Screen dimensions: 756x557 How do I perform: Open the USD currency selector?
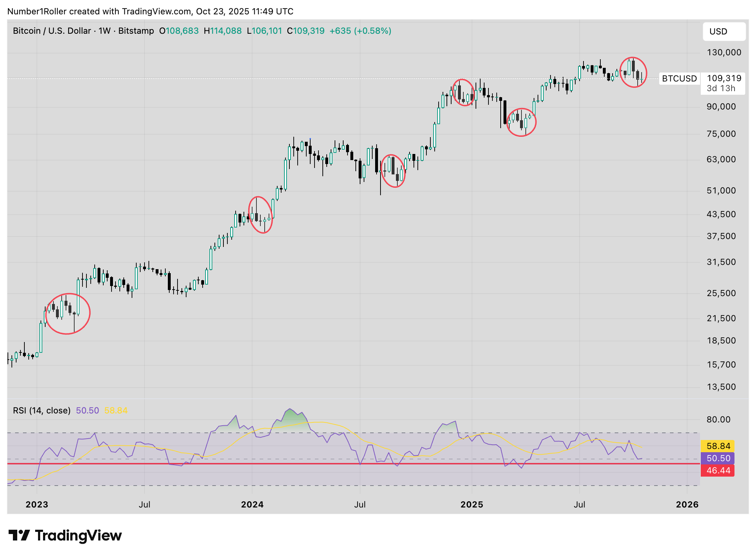(724, 32)
